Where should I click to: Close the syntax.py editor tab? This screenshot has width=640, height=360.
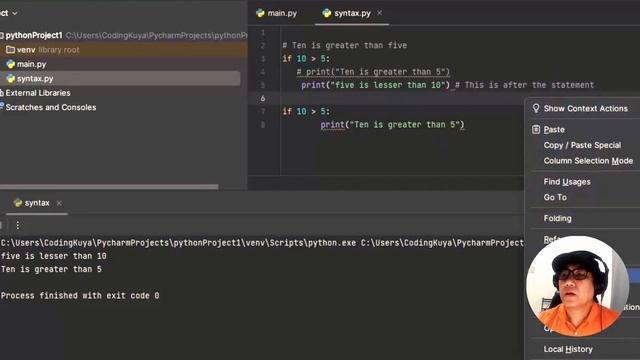(380, 13)
